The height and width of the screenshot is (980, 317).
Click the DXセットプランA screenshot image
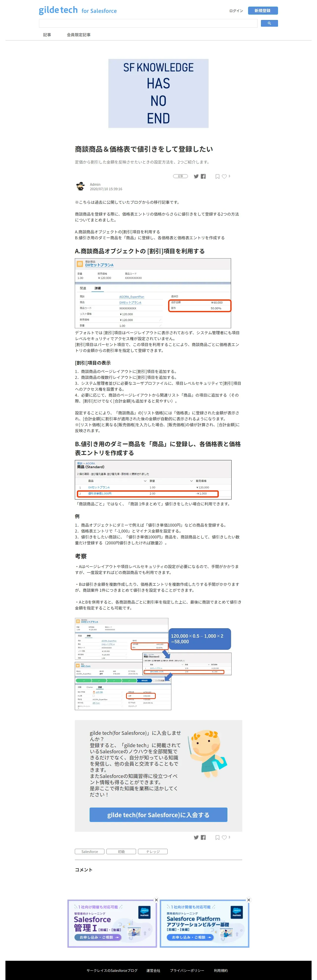153,293
